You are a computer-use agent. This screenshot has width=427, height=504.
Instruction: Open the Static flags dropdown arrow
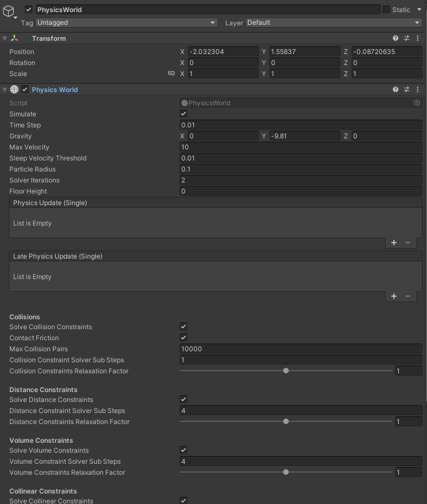pyautogui.click(x=419, y=9)
